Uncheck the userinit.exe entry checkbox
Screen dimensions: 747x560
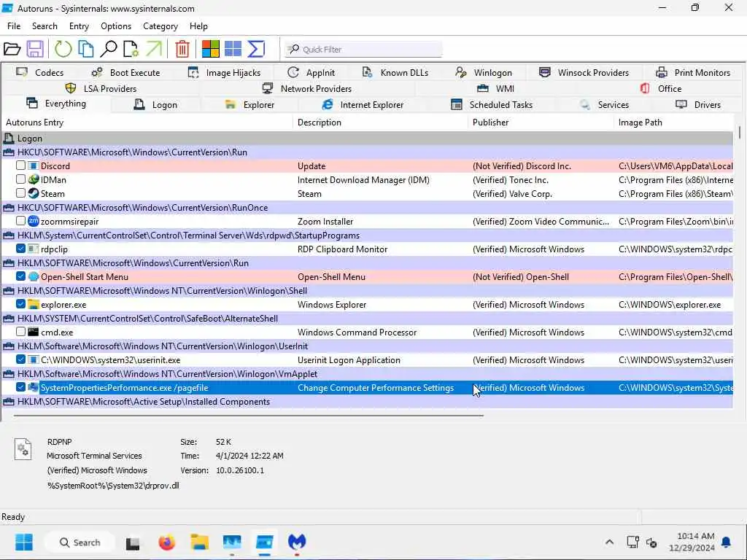point(20,359)
